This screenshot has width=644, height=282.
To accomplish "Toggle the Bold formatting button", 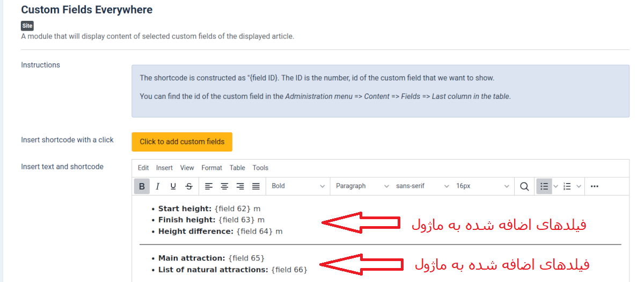I will click(142, 186).
